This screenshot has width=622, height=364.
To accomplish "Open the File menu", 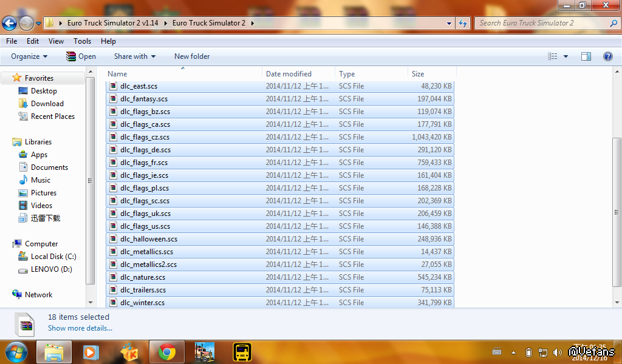I will pos(12,41).
